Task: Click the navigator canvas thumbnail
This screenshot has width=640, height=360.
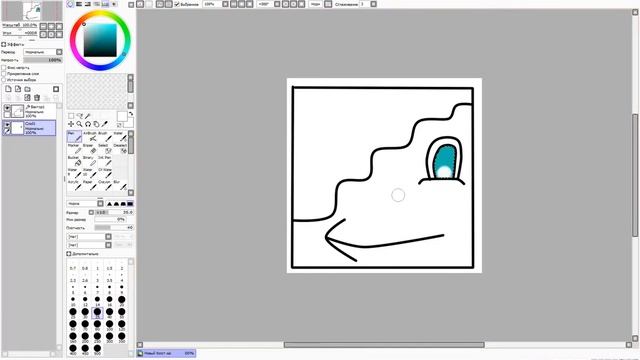Action: point(32,11)
